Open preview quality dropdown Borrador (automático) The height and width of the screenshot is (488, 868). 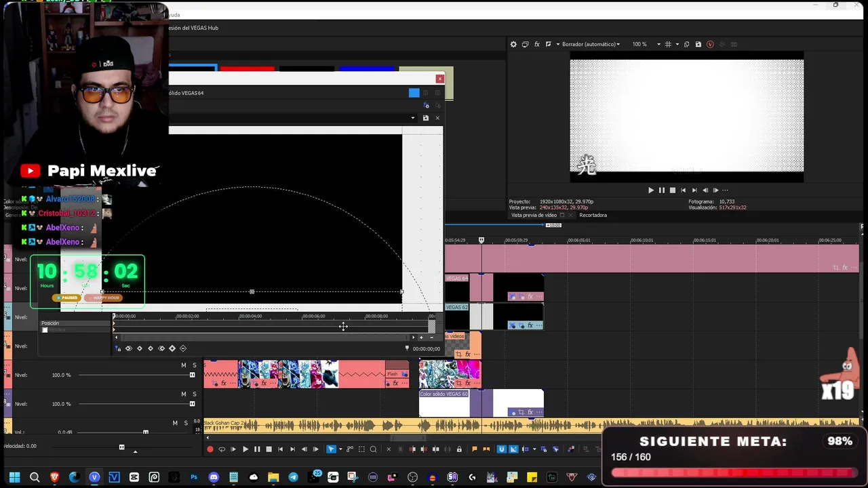pyautogui.click(x=590, y=44)
